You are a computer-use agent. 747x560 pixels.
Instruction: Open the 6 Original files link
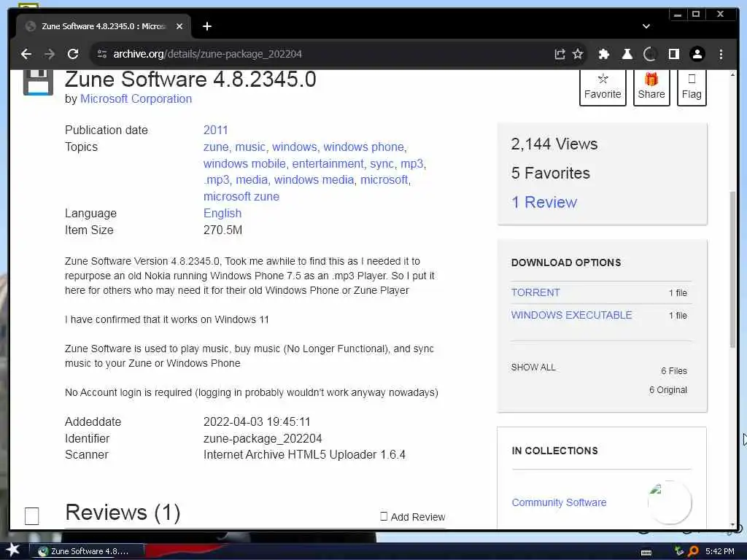668,390
